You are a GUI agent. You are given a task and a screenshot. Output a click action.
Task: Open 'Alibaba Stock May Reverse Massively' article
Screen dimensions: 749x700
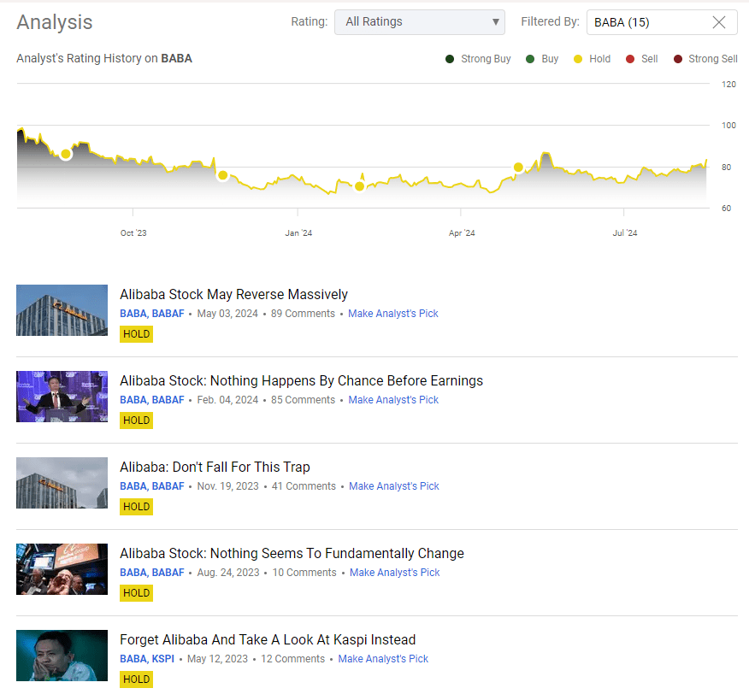pos(233,295)
